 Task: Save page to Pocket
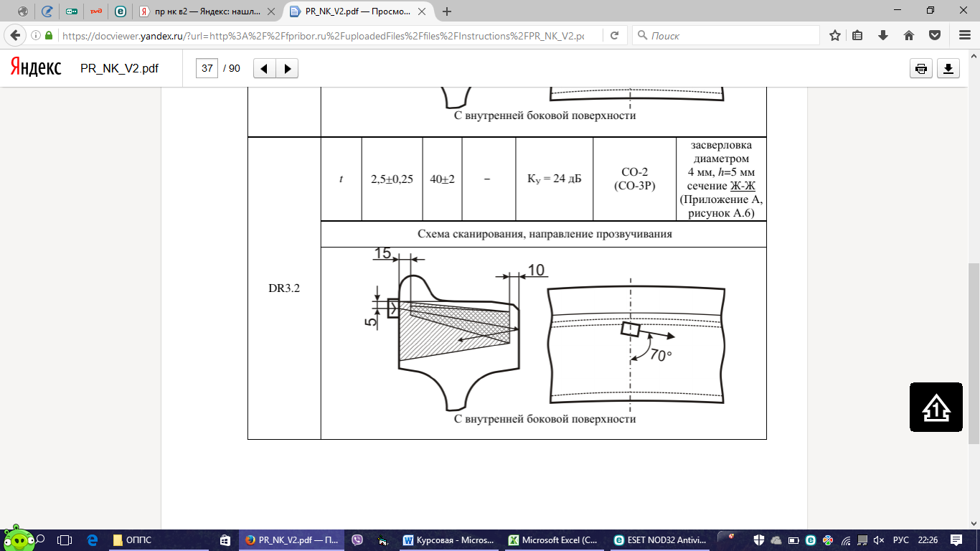coord(934,35)
